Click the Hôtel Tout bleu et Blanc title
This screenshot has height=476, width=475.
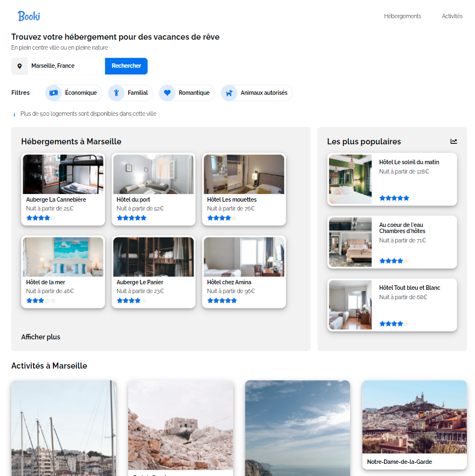click(x=410, y=288)
